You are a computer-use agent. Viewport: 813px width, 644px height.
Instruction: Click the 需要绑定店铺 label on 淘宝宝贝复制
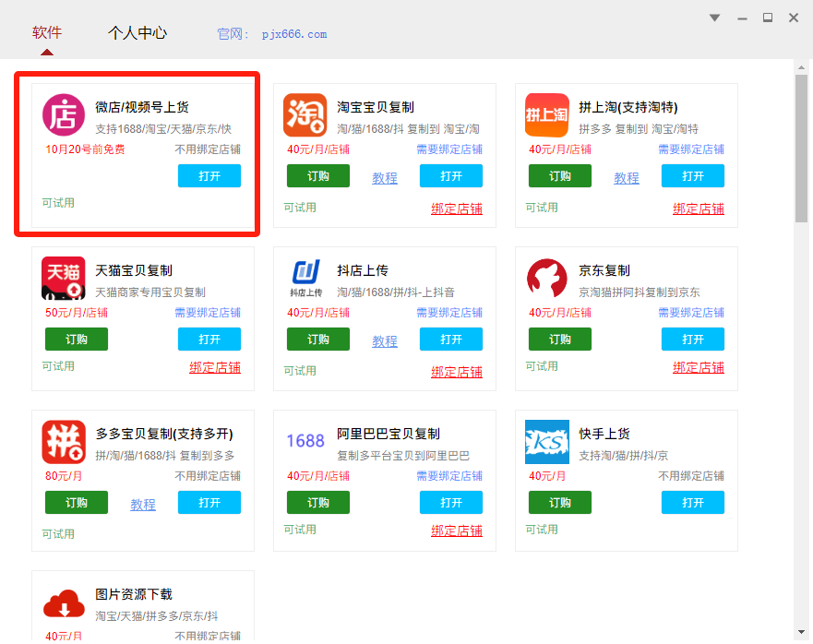pos(449,149)
